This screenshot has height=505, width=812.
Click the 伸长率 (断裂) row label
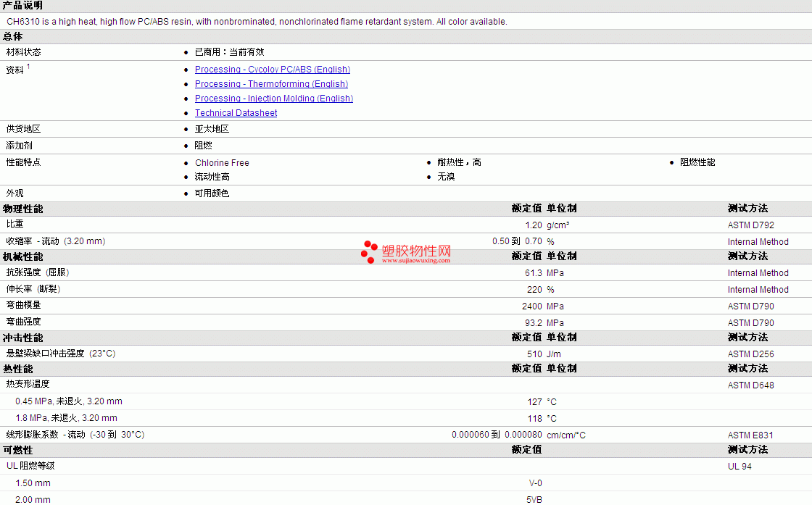33,289
